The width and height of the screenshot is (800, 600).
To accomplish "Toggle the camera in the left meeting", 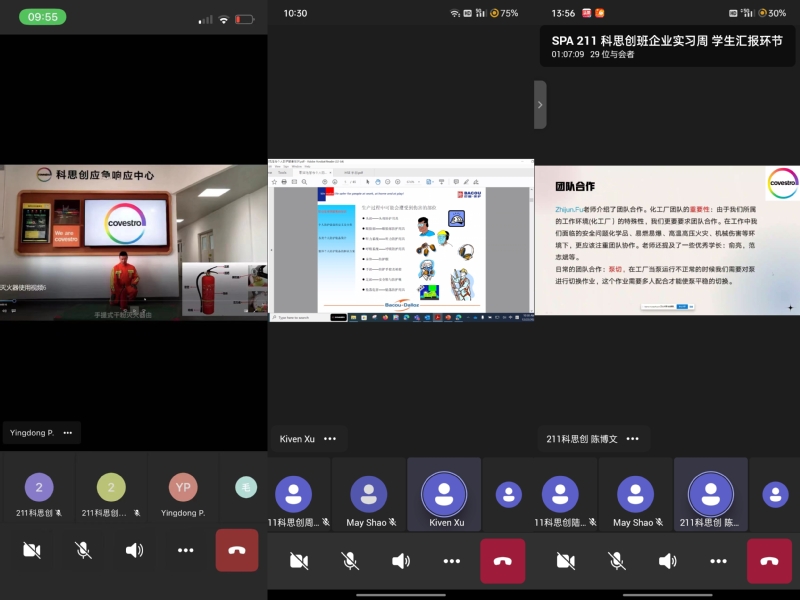I will pyautogui.click(x=31, y=550).
